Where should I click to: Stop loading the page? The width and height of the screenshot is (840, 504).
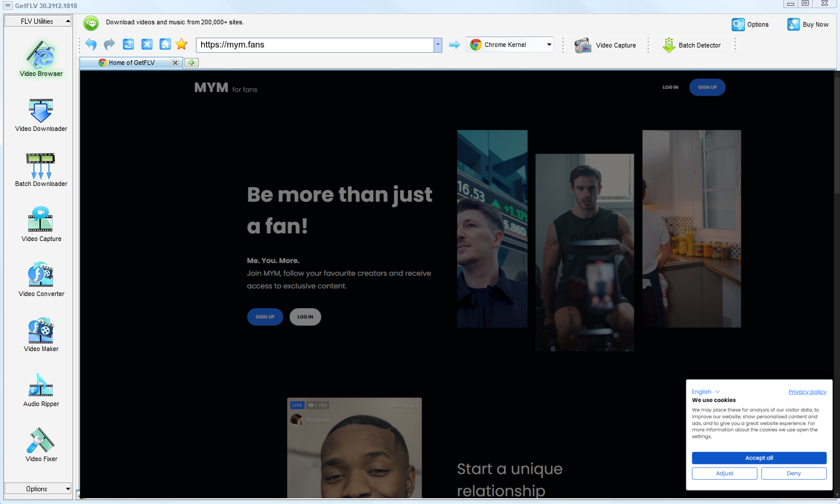point(147,45)
